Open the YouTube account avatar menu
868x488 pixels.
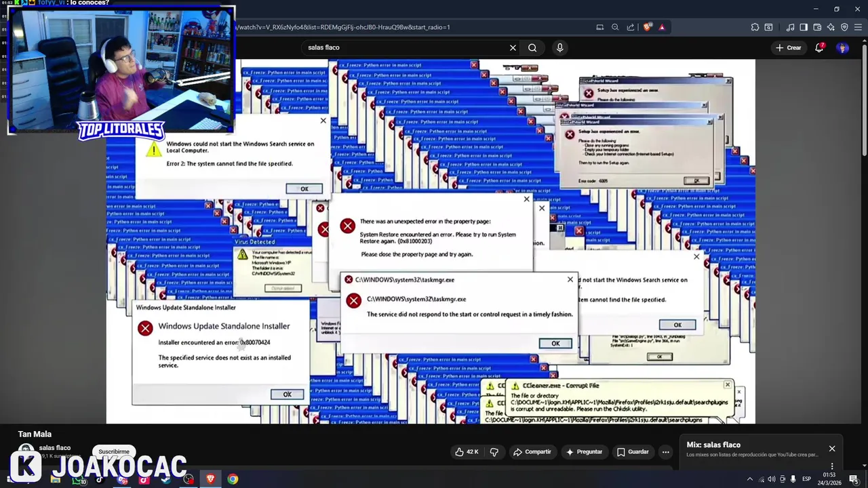tap(843, 47)
